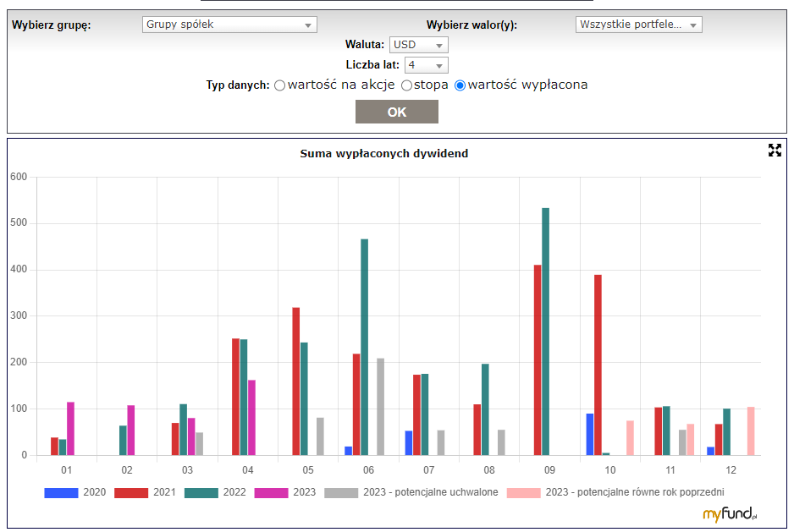Click the OK button

(396, 112)
